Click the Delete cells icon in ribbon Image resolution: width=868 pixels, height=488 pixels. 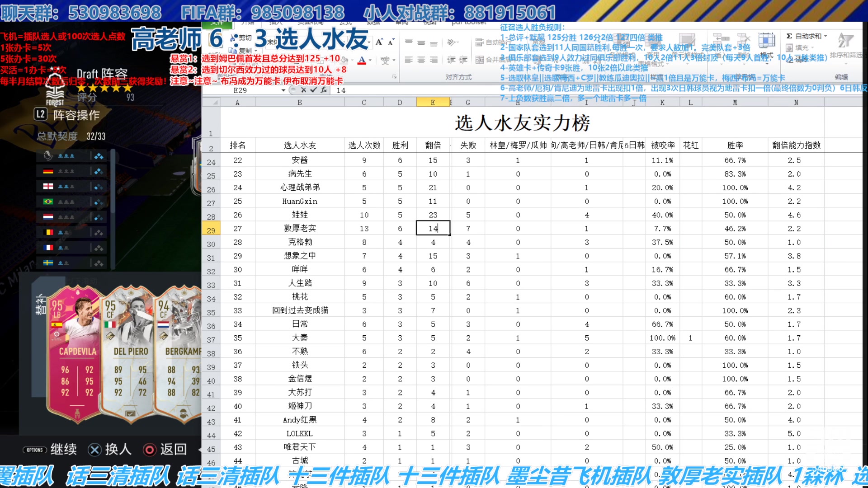coord(744,40)
